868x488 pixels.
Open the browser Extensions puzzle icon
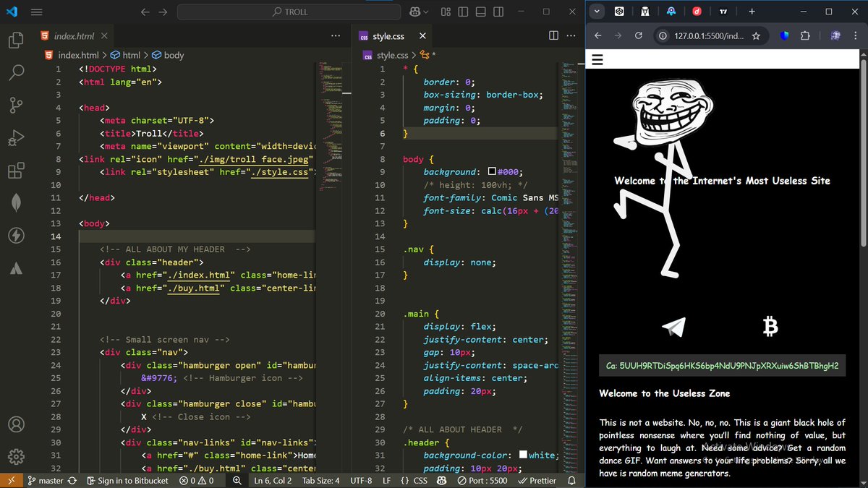pos(804,35)
